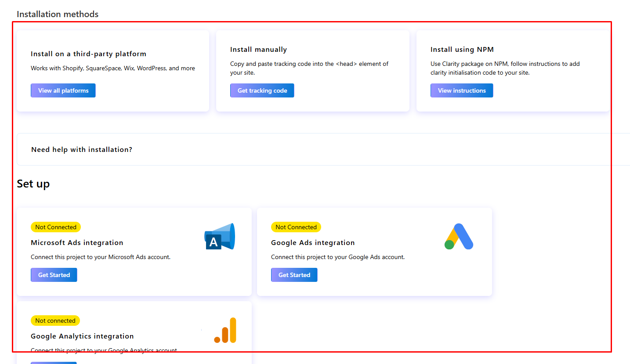The height and width of the screenshot is (364, 630).
Task: Click the Not connected badge on Google Analytics
Action: pyautogui.click(x=55, y=320)
